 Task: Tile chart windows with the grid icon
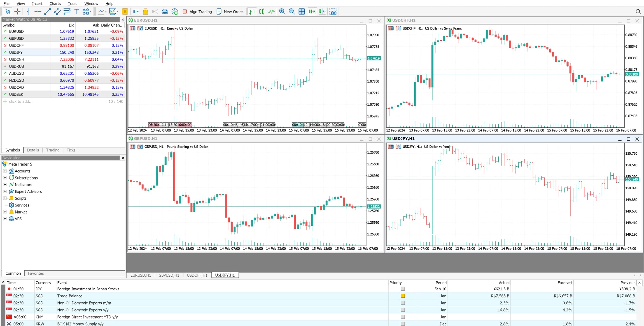coord(301,11)
